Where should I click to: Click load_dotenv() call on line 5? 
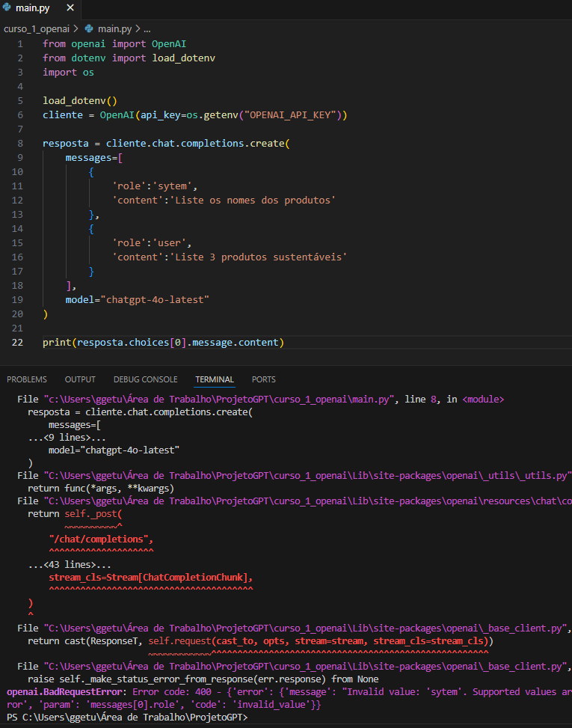click(80, 101)
